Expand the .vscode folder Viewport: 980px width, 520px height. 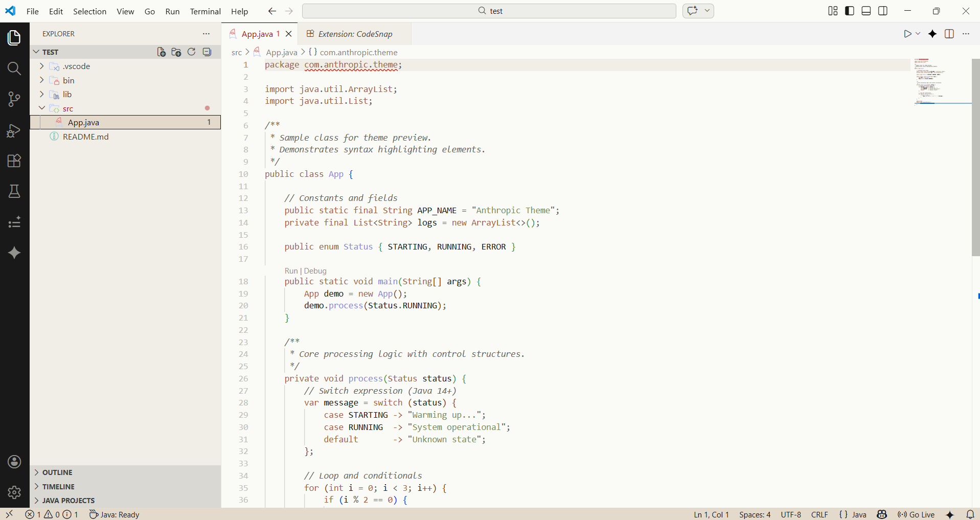125,66
